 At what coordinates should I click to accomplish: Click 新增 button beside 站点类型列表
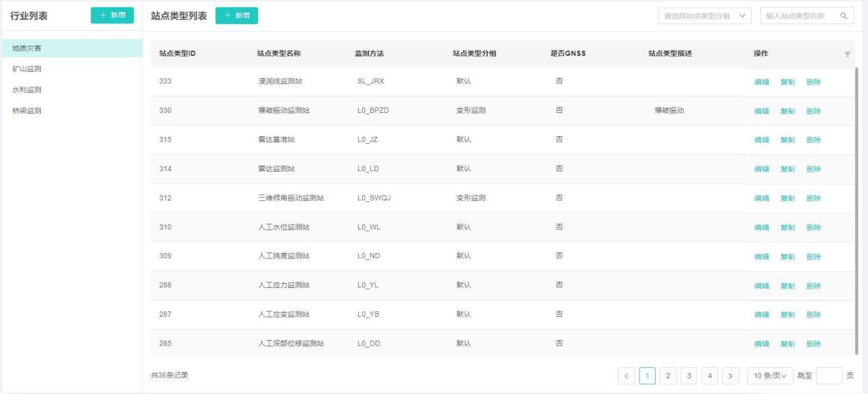(x=237, y=16)
